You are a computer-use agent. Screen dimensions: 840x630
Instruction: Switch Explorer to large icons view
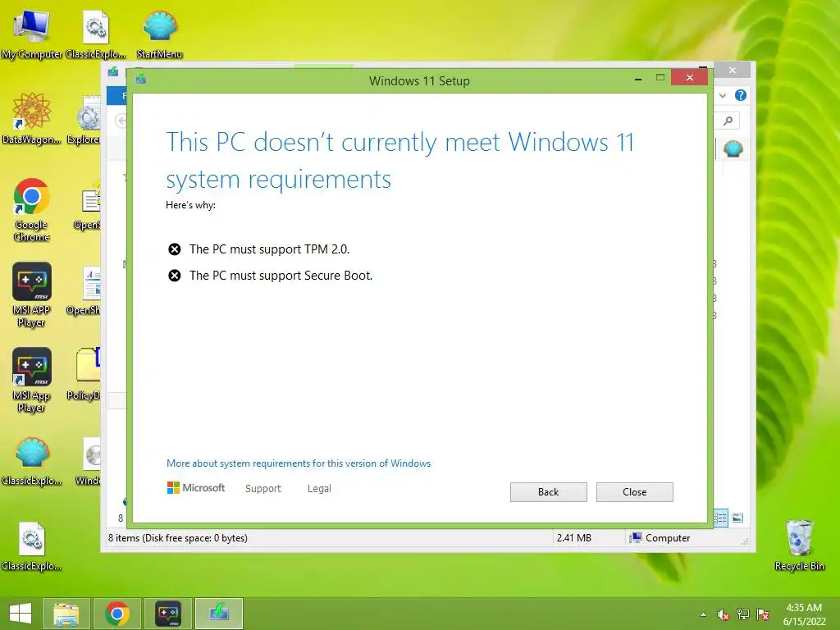(737, 518)
